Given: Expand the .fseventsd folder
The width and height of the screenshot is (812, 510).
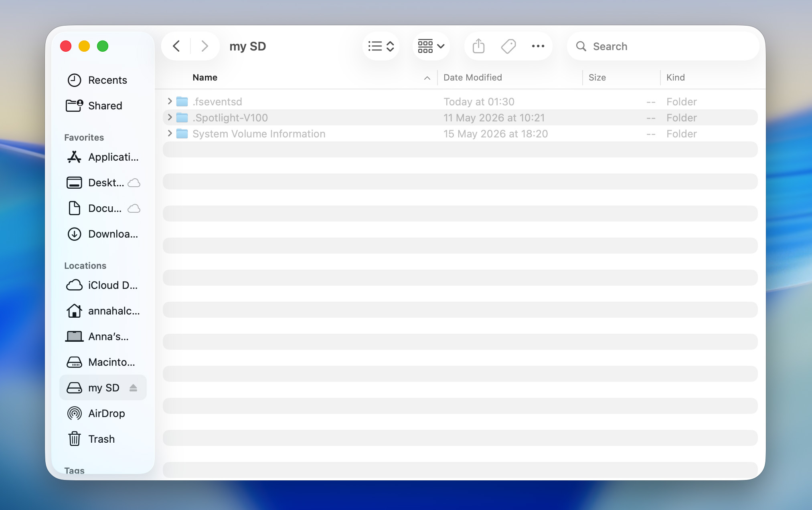Looking at the screenshot, I should [170, 101].
